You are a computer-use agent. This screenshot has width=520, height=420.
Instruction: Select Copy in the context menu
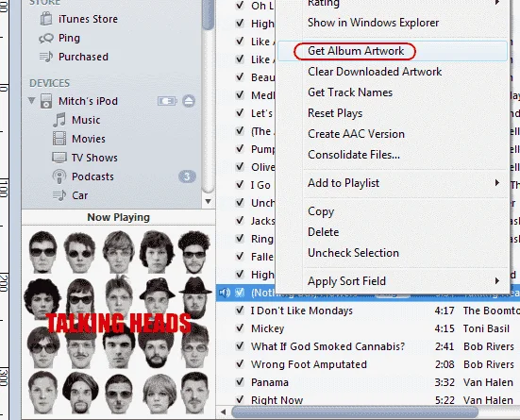pyautogui.click(x=392, y=211)
